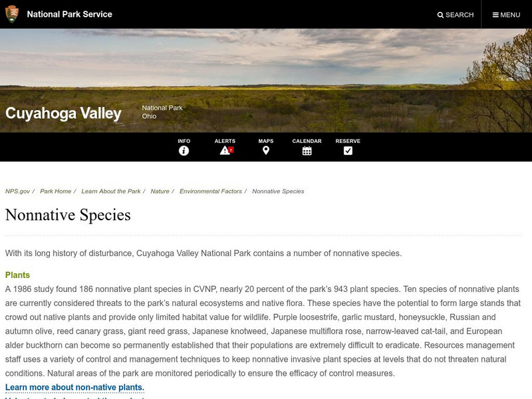
Task: Follow the Learn more about non-native plants link
Action: 74,388
